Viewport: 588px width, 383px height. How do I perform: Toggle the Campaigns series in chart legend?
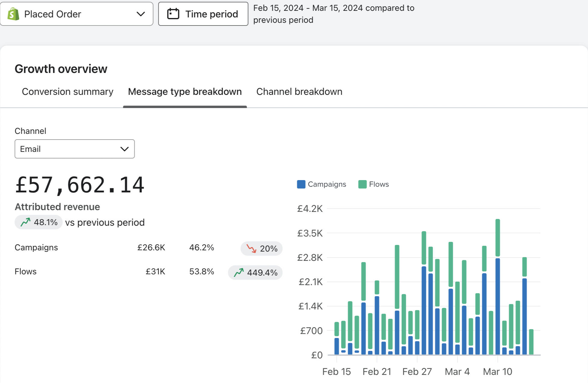pos(327,184)
